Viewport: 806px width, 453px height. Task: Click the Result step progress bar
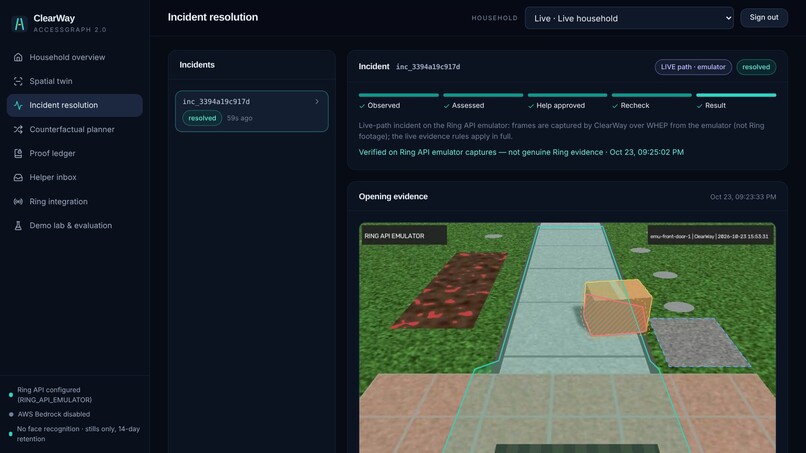tap(736, 95)
